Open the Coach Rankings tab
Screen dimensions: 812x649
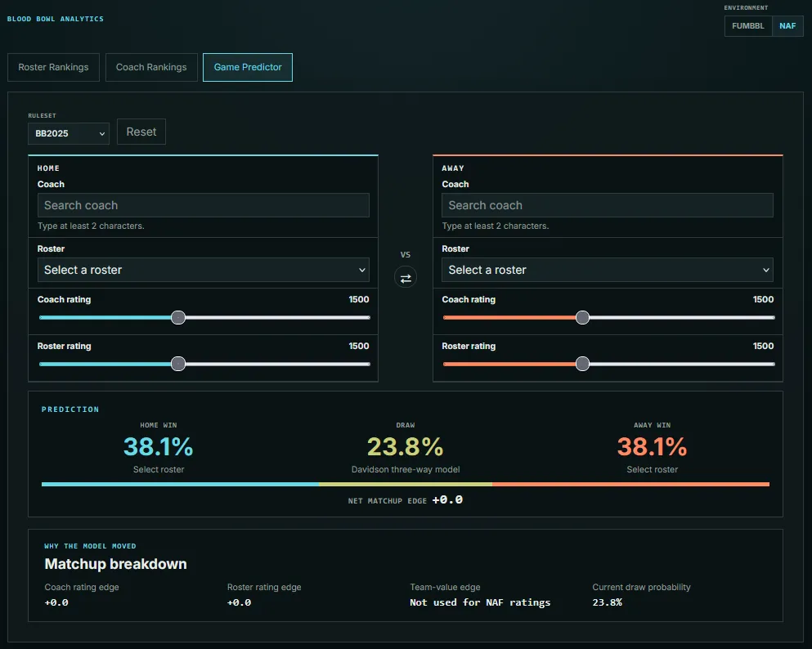(x=151, y=67)
